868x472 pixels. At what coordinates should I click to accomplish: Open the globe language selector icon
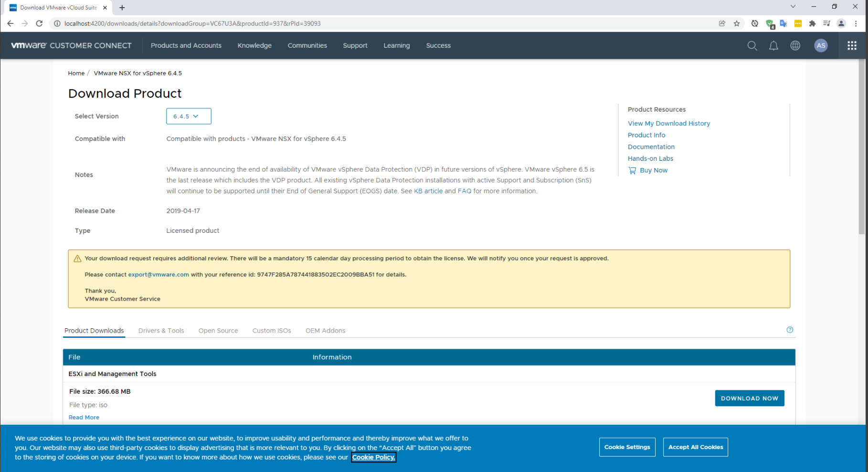pos(795,46)
